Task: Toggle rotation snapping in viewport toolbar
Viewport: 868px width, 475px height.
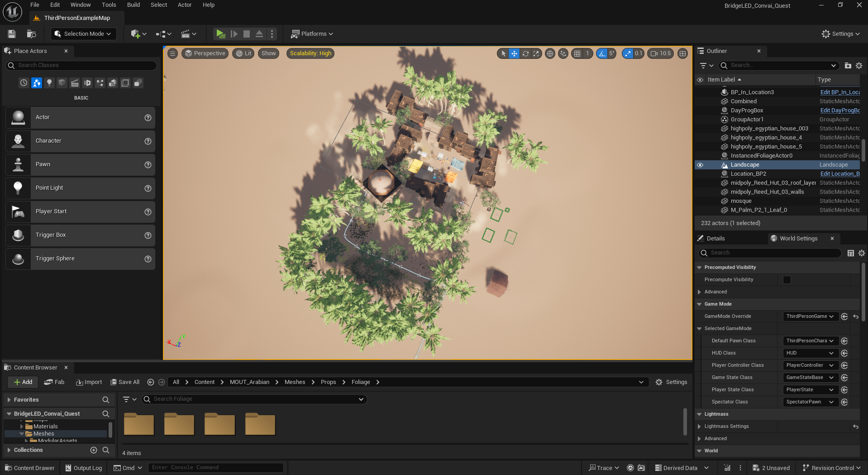Action: (x=602, y=53)
